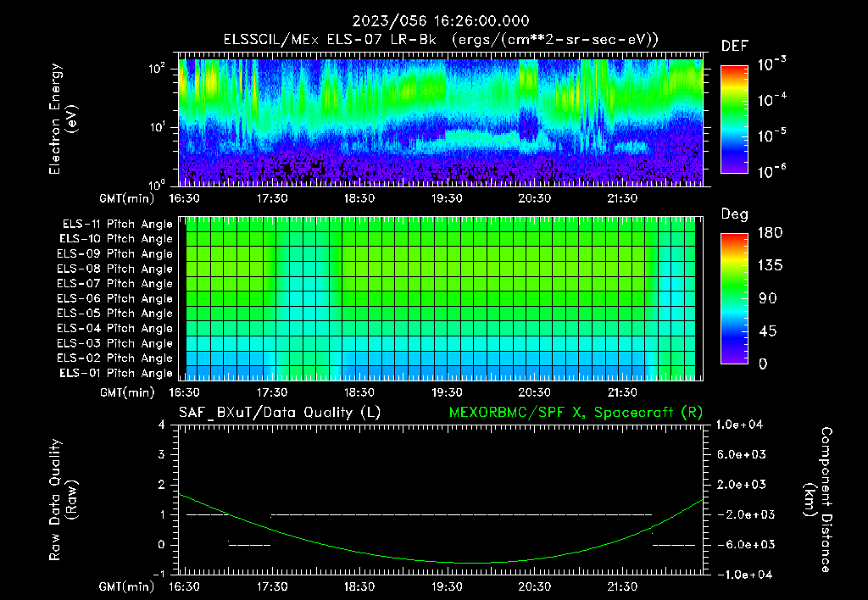Click the 6.0e+03 right-axis value

click(742, 455)
